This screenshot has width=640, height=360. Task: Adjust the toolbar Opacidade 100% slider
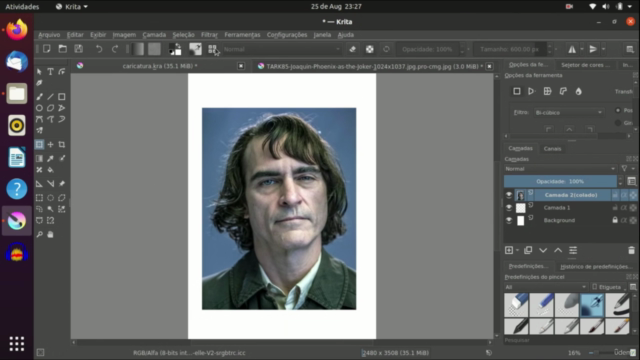427,49
